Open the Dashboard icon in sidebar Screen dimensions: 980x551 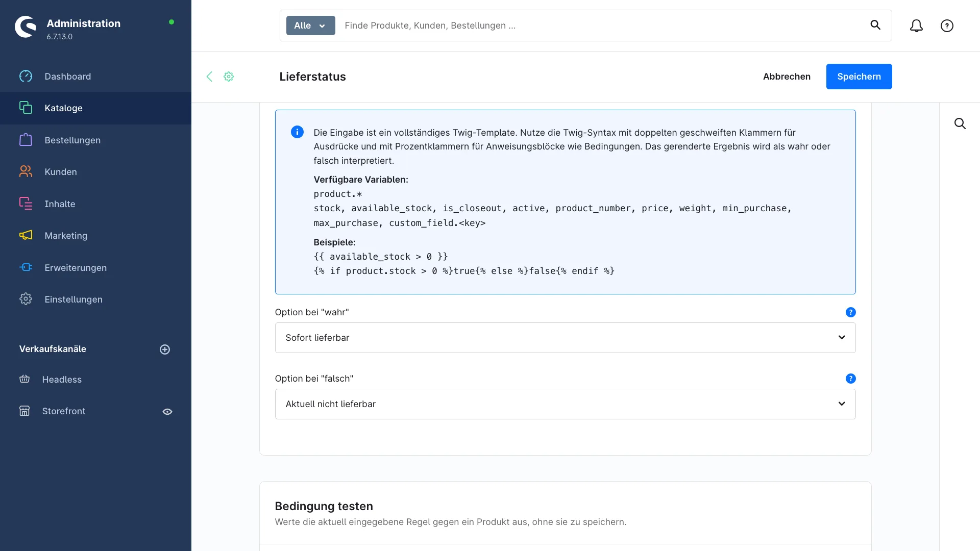click(26, 77)
